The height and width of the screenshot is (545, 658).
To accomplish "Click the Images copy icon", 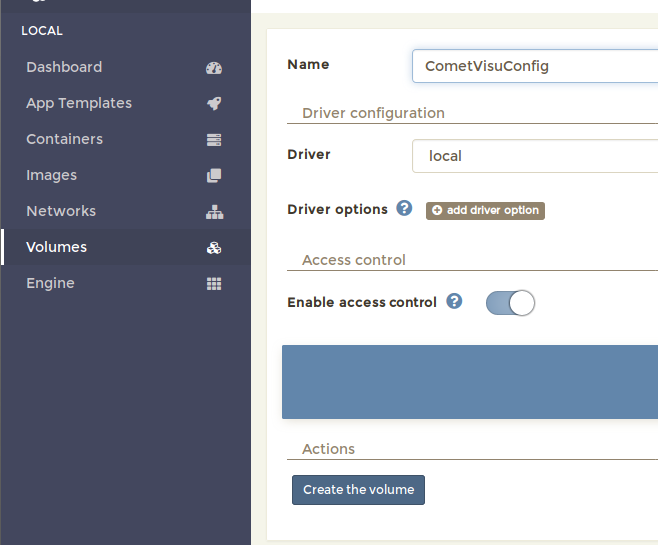I will tap(213, 176).
